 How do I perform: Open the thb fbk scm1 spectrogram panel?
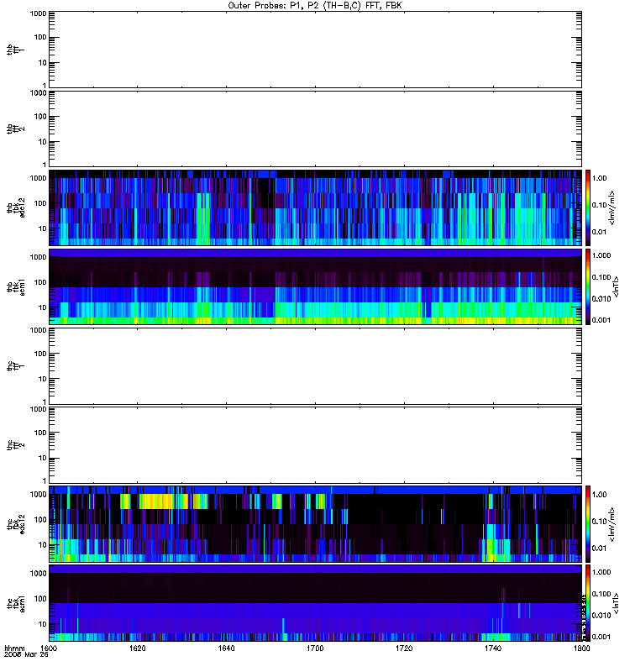(316, 286)
